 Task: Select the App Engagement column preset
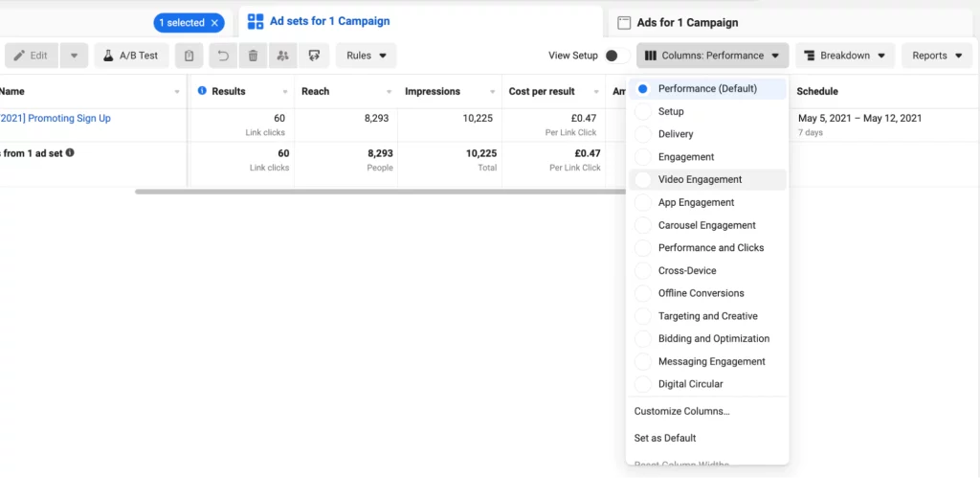coord(707,202)
